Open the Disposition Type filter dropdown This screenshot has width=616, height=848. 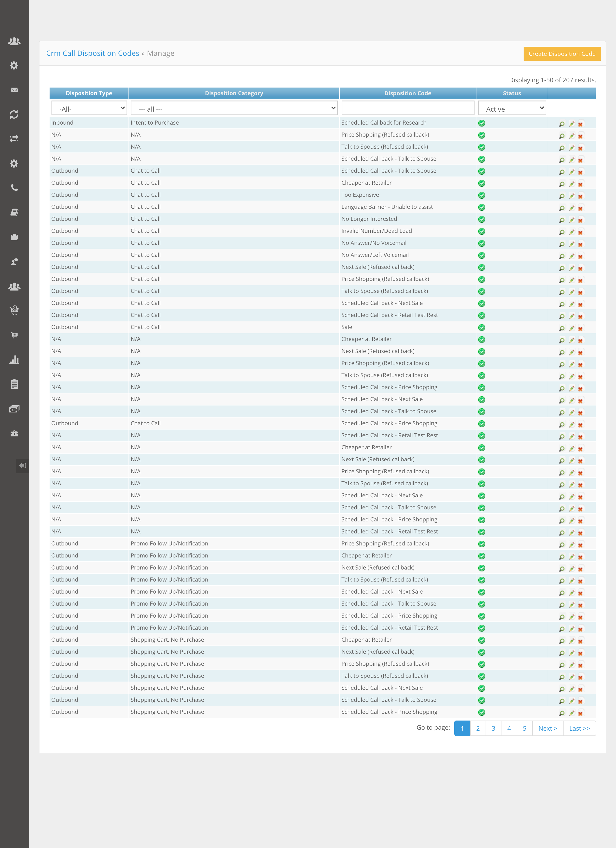(89, 108)
